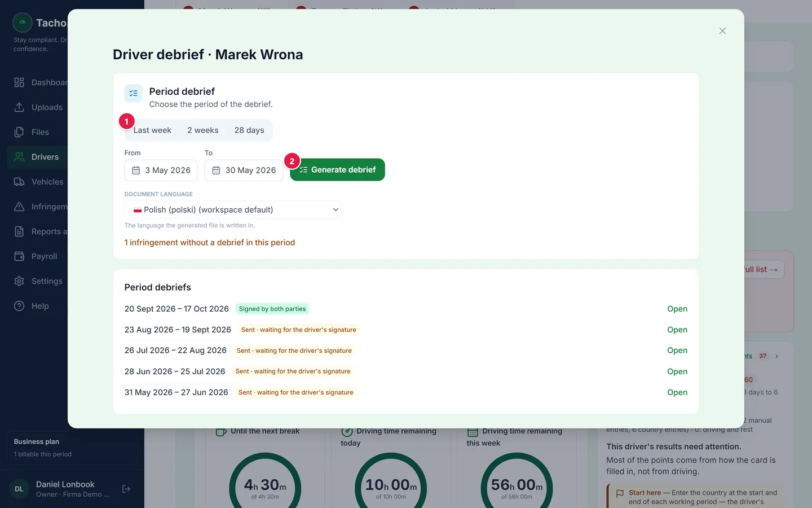Open the 31 May – 27 Jun 2026 debrief
Viewport: 812px width, 508px height.
click(677, 392)
